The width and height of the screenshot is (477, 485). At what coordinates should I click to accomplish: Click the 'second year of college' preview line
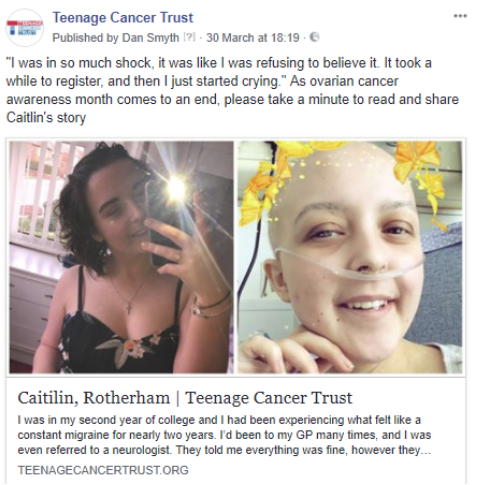219,420
